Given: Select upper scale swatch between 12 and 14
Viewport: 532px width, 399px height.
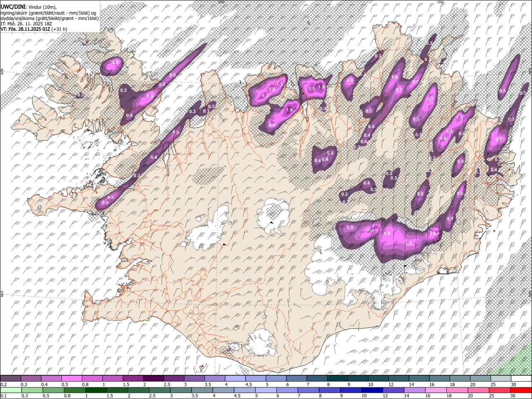Looking at the screenshot, I should point(398,379).
